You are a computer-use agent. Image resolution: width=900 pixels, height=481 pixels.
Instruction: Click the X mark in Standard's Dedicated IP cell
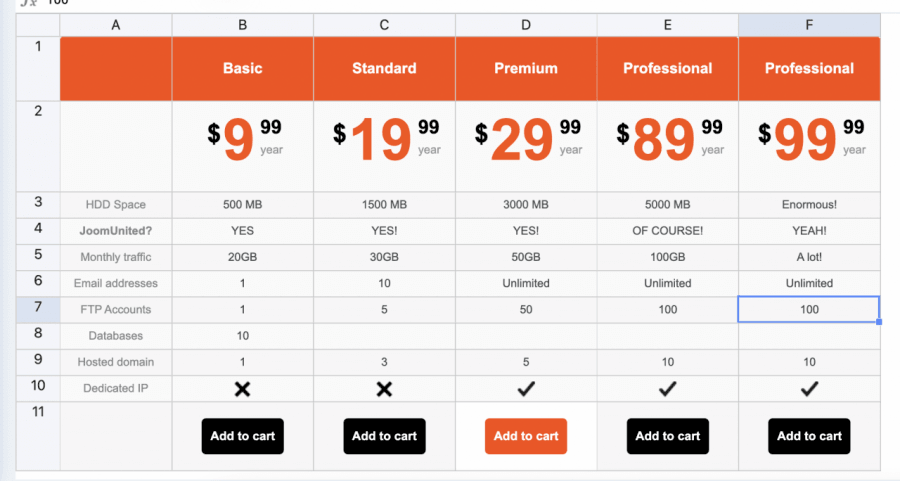384,389
